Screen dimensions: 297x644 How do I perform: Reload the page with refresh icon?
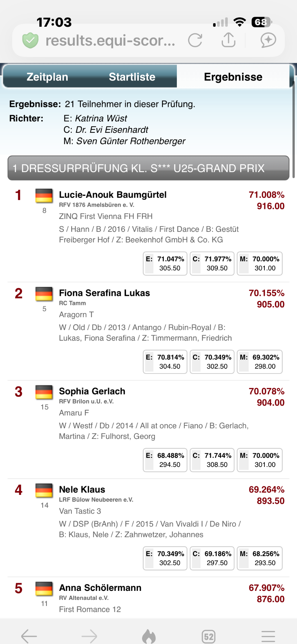click(195, 40)
